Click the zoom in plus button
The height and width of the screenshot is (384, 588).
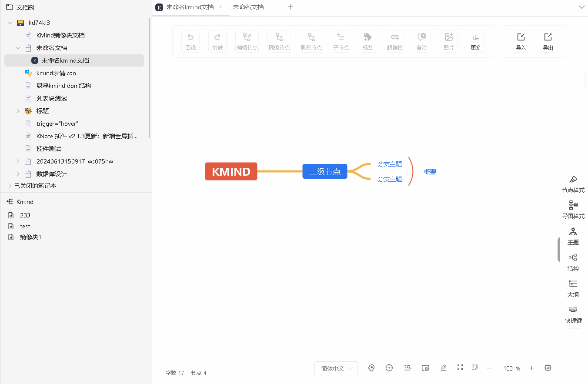531,368
